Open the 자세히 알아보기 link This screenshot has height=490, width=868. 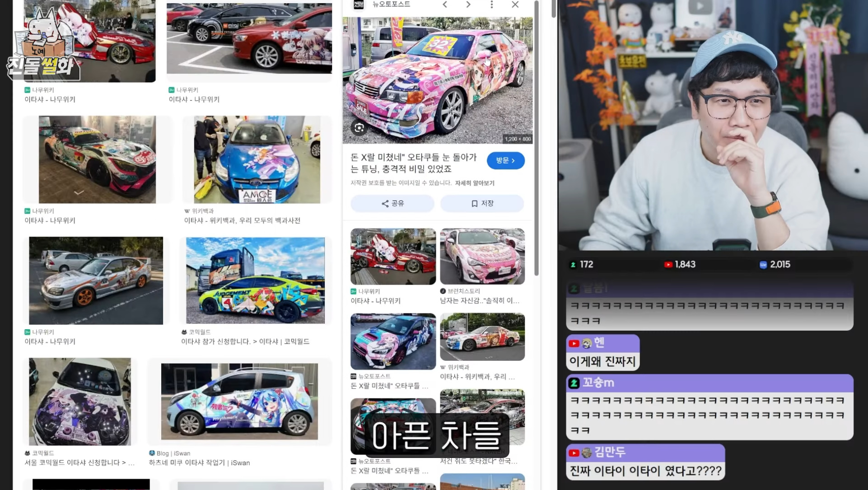point(475,183)
